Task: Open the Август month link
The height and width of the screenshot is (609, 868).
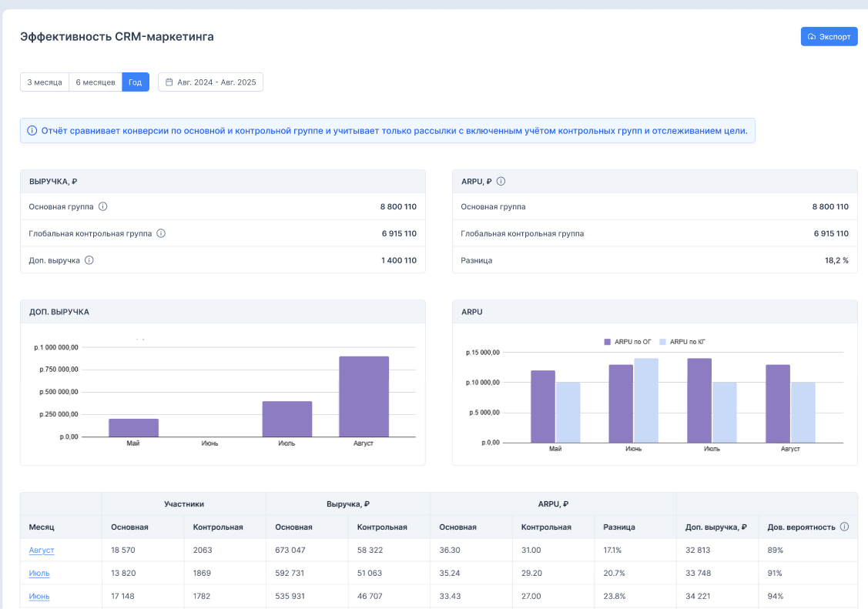Action: 42,550
